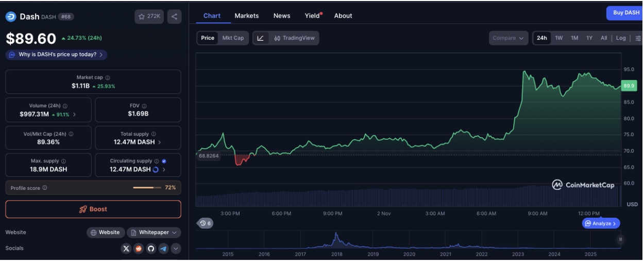Switch to TradingView candlestick chart
Screen dimensions: 644x261
(294, 38)
